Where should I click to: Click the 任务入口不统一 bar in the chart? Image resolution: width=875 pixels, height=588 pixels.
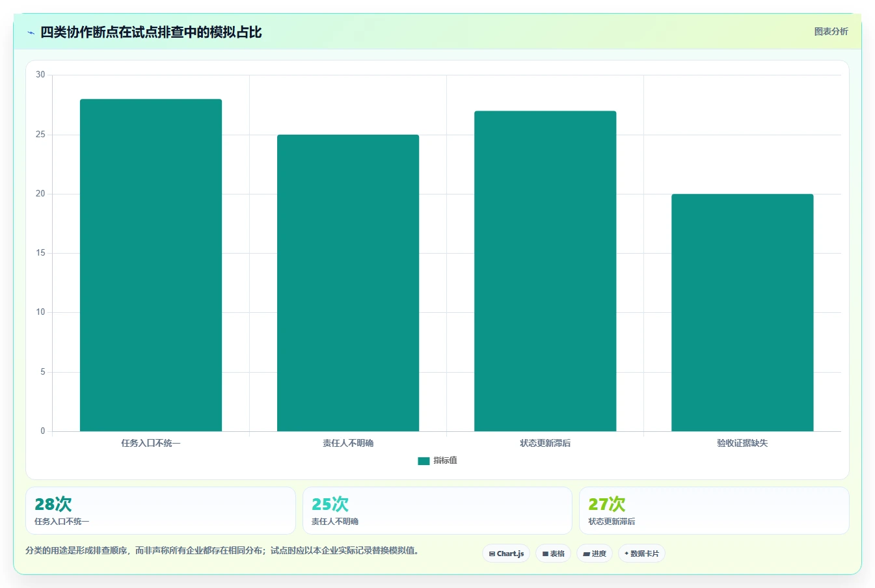coord(151,265)
